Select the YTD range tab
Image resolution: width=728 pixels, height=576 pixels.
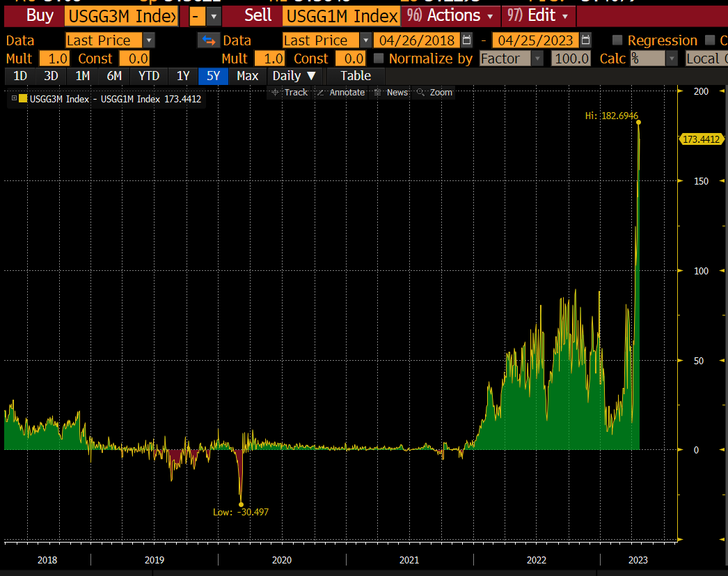pos(148,76)
